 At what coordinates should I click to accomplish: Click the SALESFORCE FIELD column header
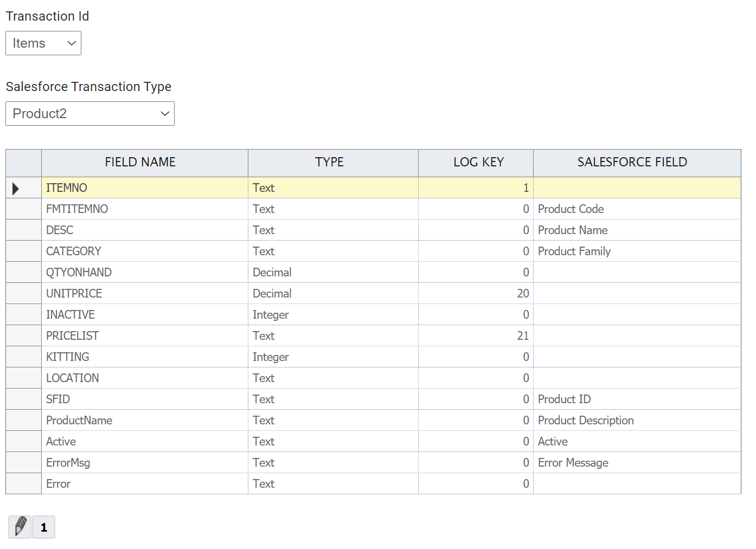coord(632,162)
